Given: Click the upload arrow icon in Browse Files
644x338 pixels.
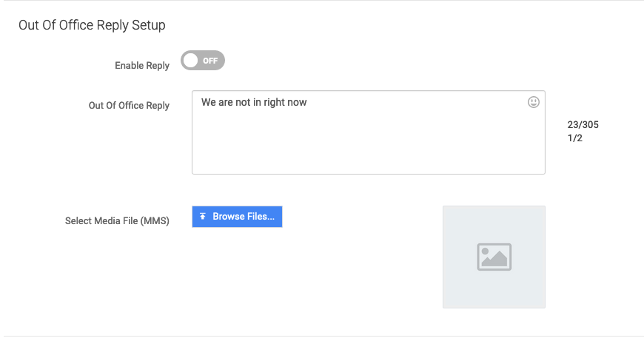Looking at the screenshot, I should point(203,217).
